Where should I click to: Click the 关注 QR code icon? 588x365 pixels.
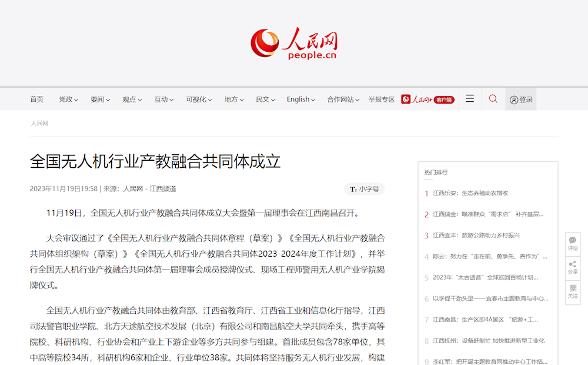click(x=573, y=291)
